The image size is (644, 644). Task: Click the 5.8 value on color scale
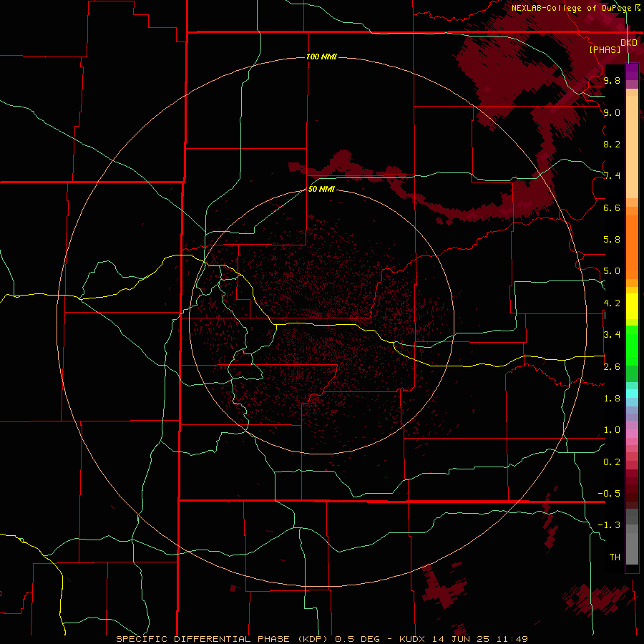612,240
